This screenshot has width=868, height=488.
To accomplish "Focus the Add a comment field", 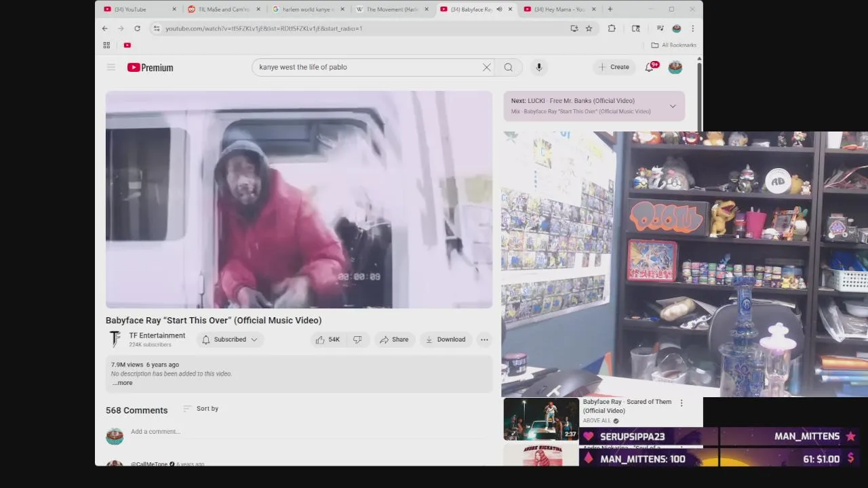I will coord(311,432).
